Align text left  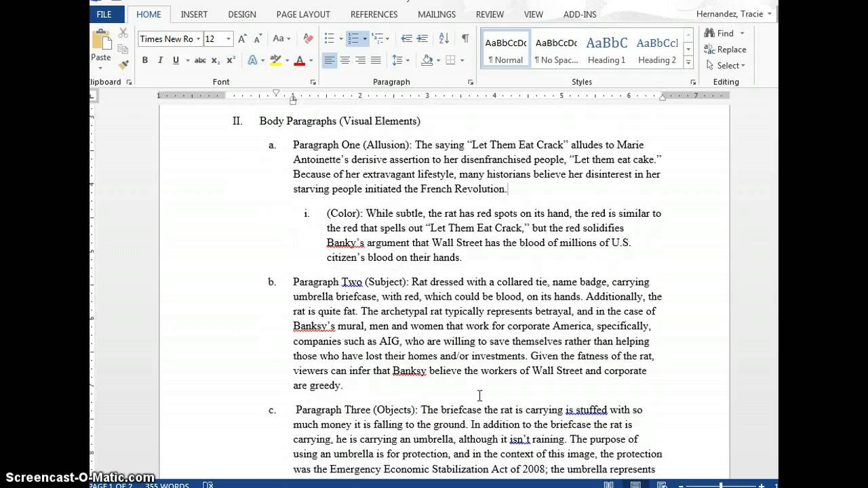click(x=330, y=60)
